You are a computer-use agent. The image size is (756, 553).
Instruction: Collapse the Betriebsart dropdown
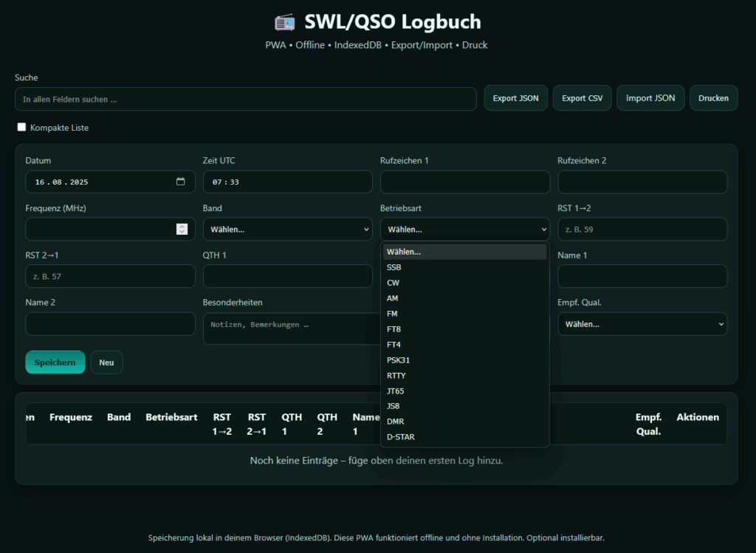(464, 229)
